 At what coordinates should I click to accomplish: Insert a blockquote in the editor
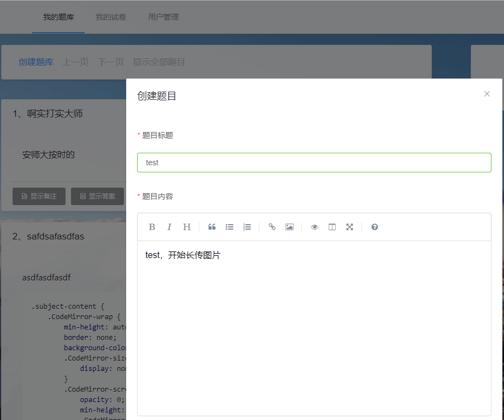[212, 226]
